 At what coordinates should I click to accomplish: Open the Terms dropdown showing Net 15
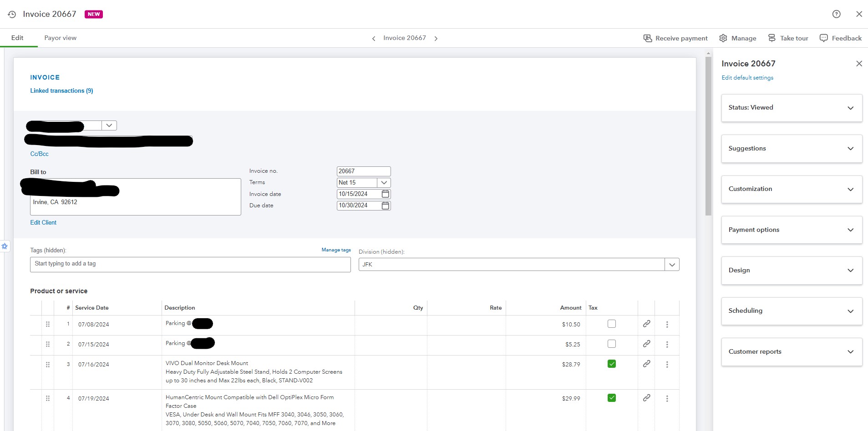tap(384, 182)
